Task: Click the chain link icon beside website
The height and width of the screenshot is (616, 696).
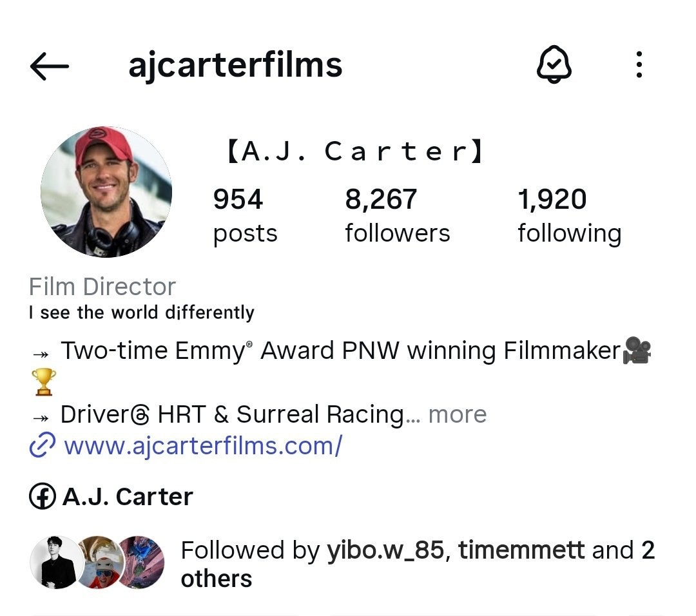Action: tap(42, 445)
